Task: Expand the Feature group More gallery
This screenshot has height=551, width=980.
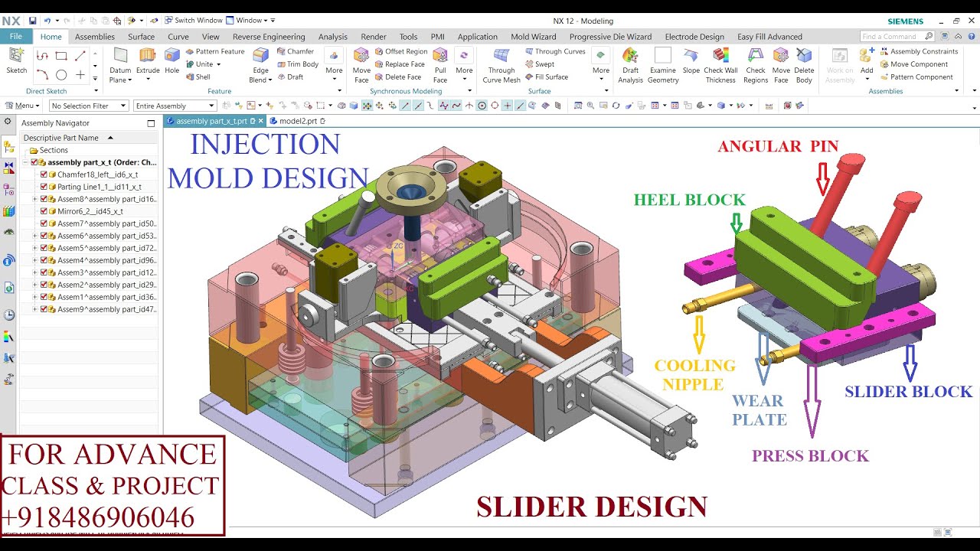Action: tap(334, 65)
